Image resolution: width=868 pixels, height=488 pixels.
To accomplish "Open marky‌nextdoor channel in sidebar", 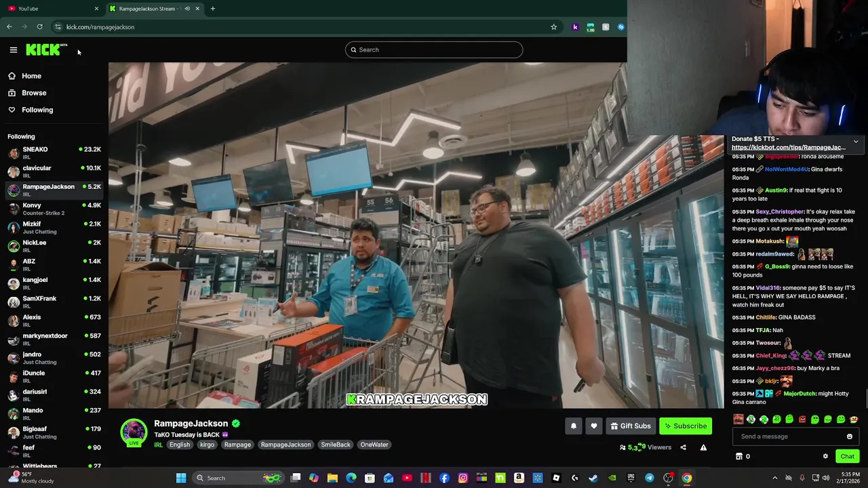I will 54,339.
